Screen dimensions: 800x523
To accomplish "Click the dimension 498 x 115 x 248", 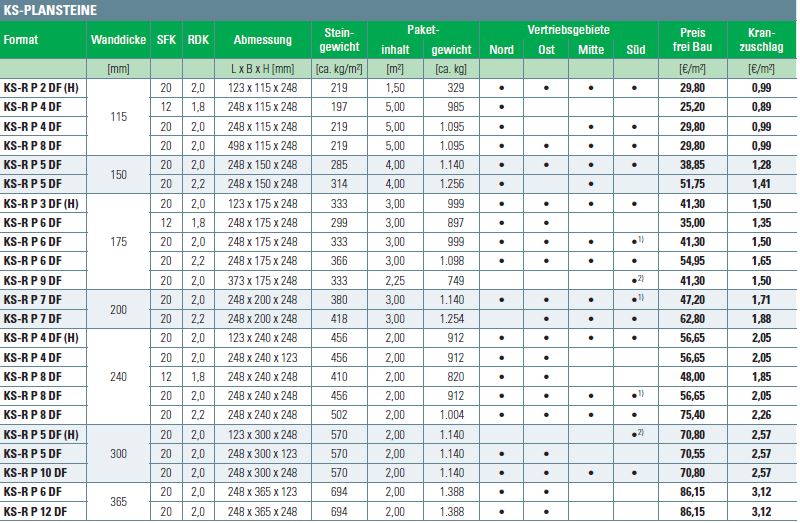I will [x=262, y=146].
